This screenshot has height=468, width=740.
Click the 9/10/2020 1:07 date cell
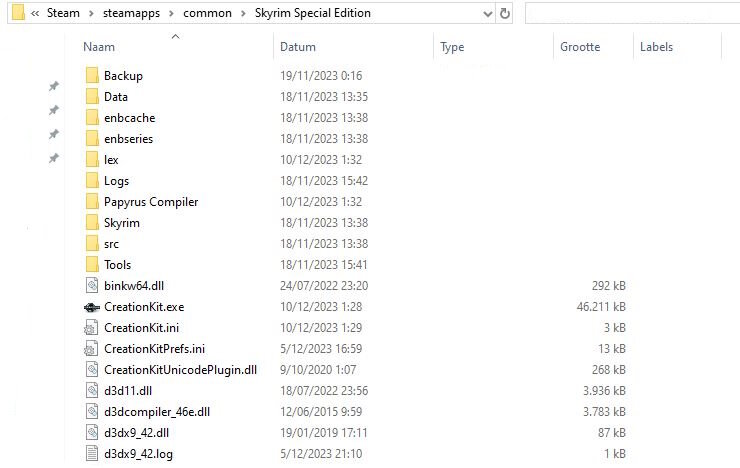(318, 369)
